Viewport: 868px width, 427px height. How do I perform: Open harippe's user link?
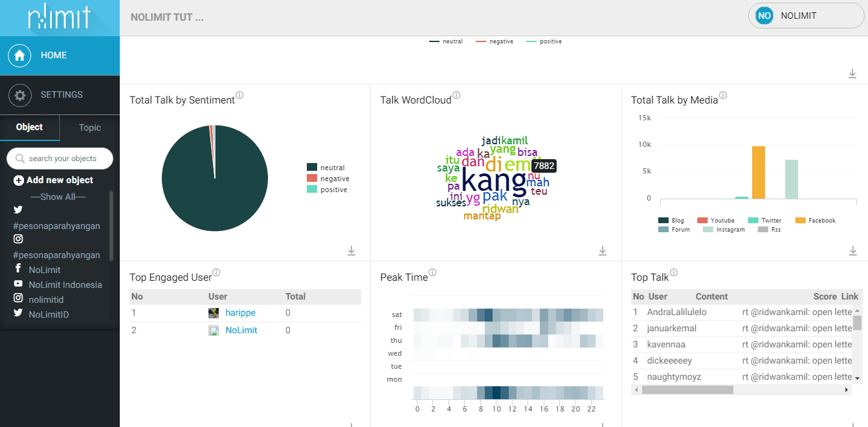pos(241,313)
